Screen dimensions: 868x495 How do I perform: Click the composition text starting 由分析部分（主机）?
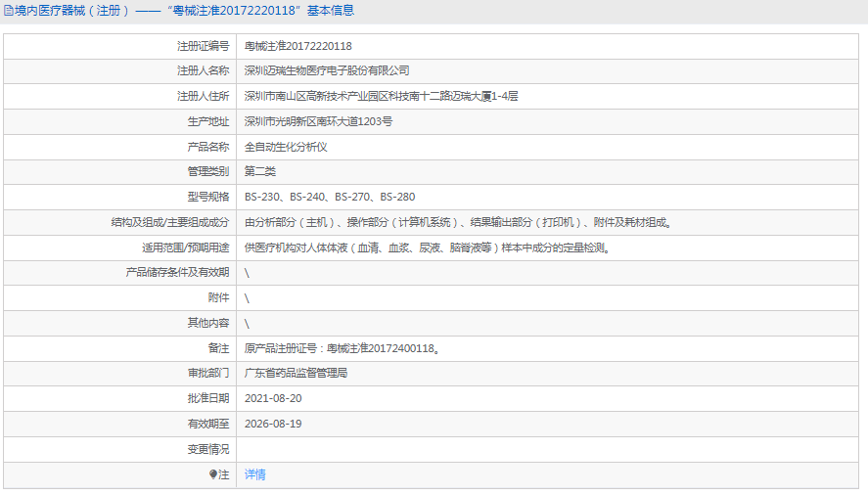click(458, 223)
